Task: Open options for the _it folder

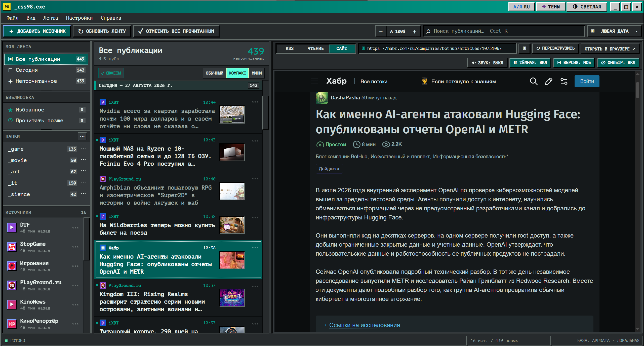Action: point(84,182)
